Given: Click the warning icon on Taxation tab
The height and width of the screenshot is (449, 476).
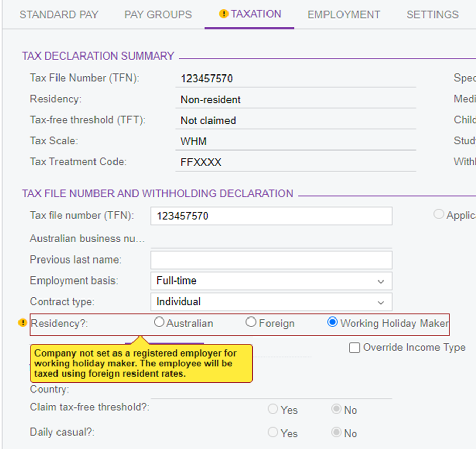Looking at the screenshot, I should click(x=223, y=14).
